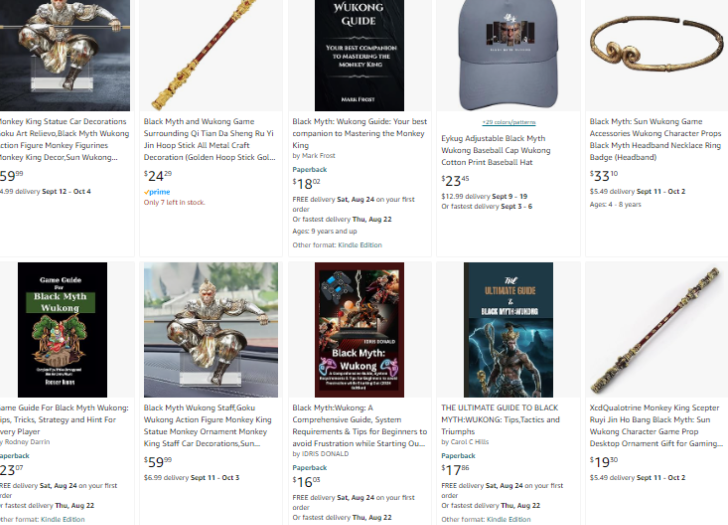This screenshot has height=525, width=728.
Task: Select Paperback format for Idris Donald's guide
Action: tap(310, 467)
